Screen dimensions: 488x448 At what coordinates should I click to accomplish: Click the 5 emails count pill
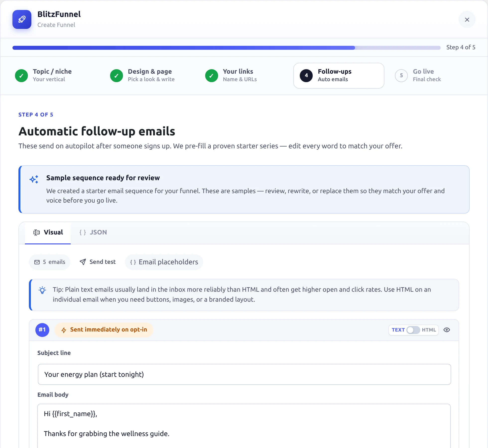click(50, 262)
